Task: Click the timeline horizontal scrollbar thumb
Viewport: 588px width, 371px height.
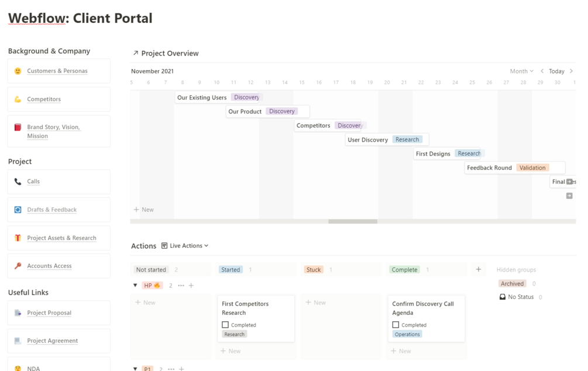Action: coord(353,221)
